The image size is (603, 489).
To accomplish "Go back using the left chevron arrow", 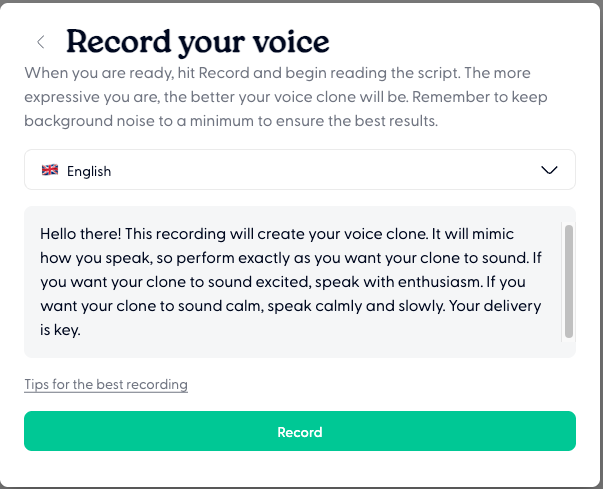I will [41, 42].
